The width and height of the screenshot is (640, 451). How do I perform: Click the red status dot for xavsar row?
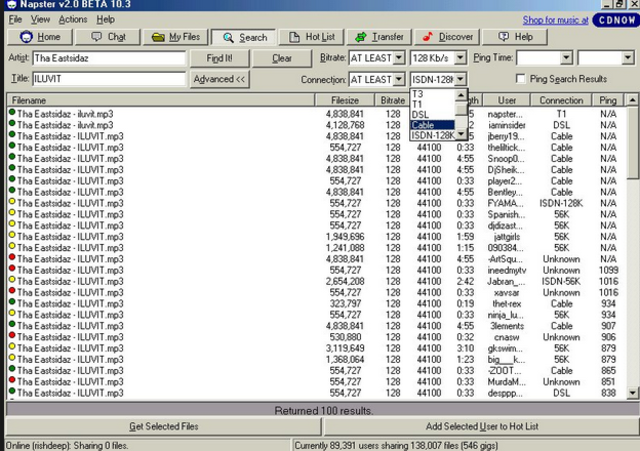(x=12, y=291)
